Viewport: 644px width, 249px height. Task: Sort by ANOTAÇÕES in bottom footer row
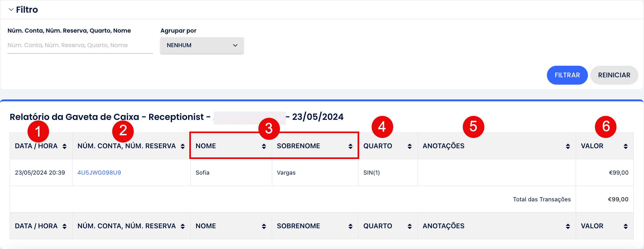tap(496, 226)
